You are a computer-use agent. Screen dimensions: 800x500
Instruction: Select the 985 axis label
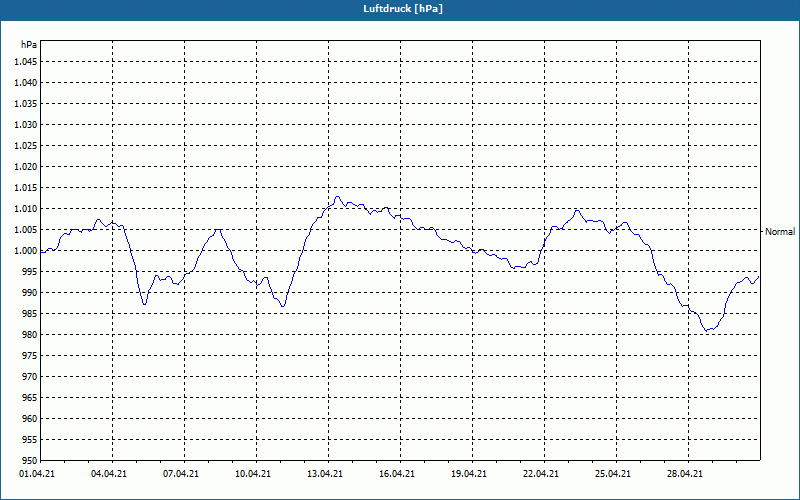(30, 314)
